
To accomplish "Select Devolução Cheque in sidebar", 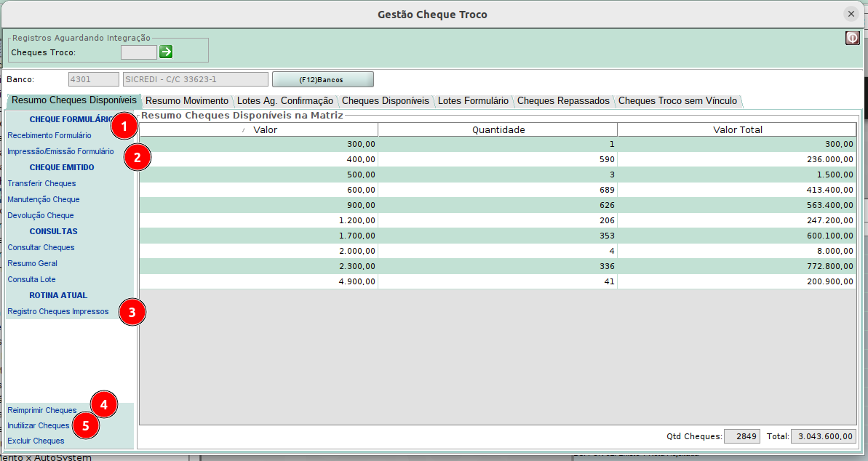I will [x=41, y=215].
